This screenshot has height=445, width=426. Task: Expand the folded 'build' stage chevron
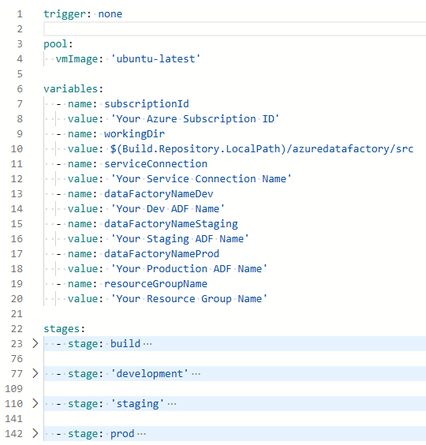(35, 343)
